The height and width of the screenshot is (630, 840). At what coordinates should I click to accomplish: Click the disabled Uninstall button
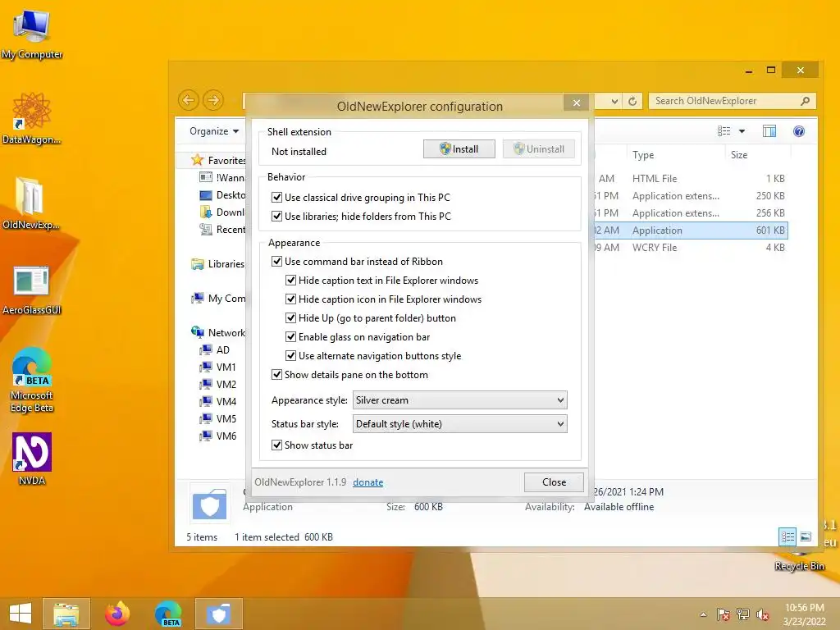pyautogui.click(x=538, y=149)
